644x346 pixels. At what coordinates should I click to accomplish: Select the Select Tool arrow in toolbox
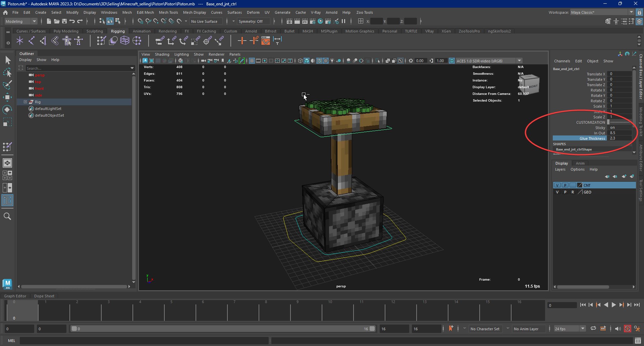[x=7, y=60]
